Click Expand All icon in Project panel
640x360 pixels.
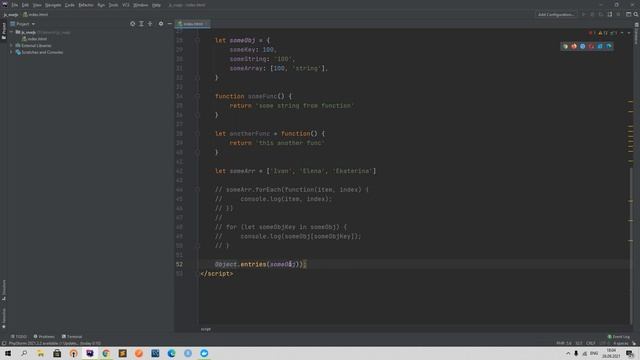[x=141, y=24]
